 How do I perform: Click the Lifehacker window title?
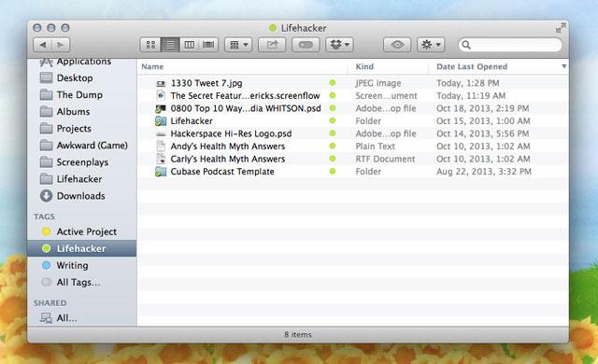click(x=304, y=28)
